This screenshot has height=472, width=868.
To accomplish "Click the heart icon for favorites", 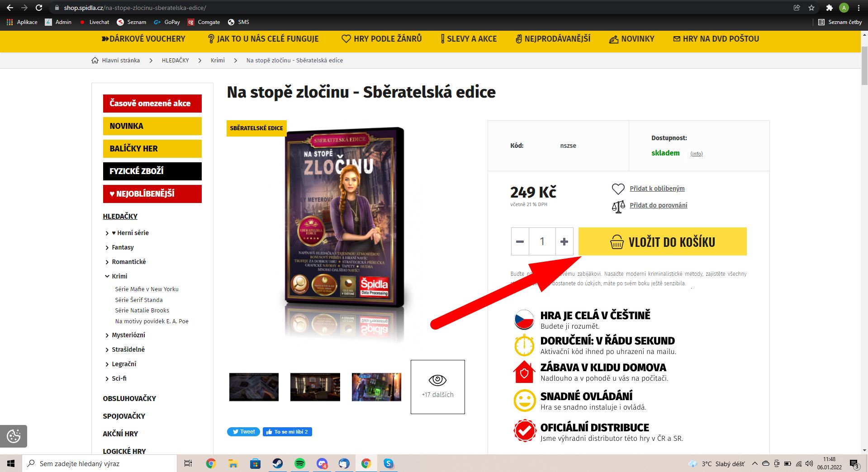I will click(x=618, y=189).
